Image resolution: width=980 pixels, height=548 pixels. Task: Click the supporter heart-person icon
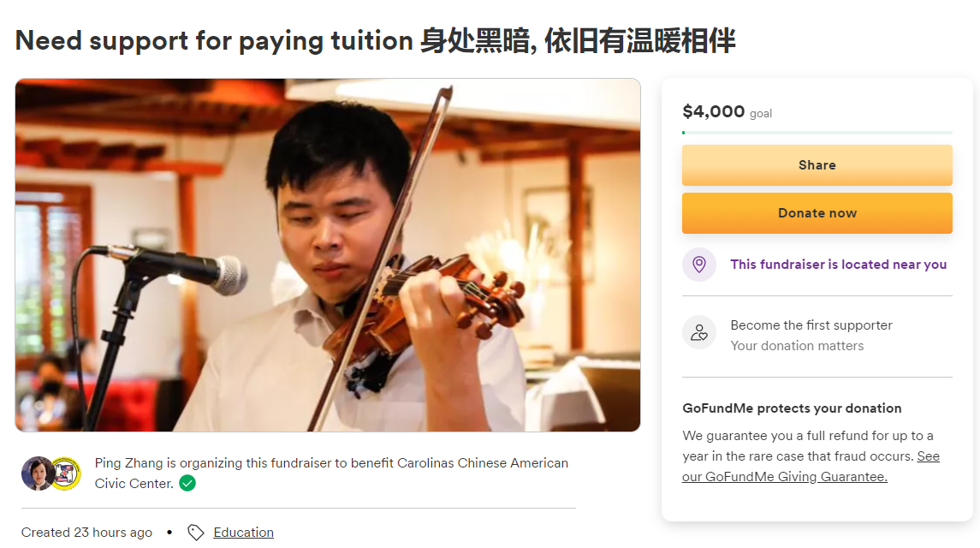pyautogui.click(x=699, y=332)
